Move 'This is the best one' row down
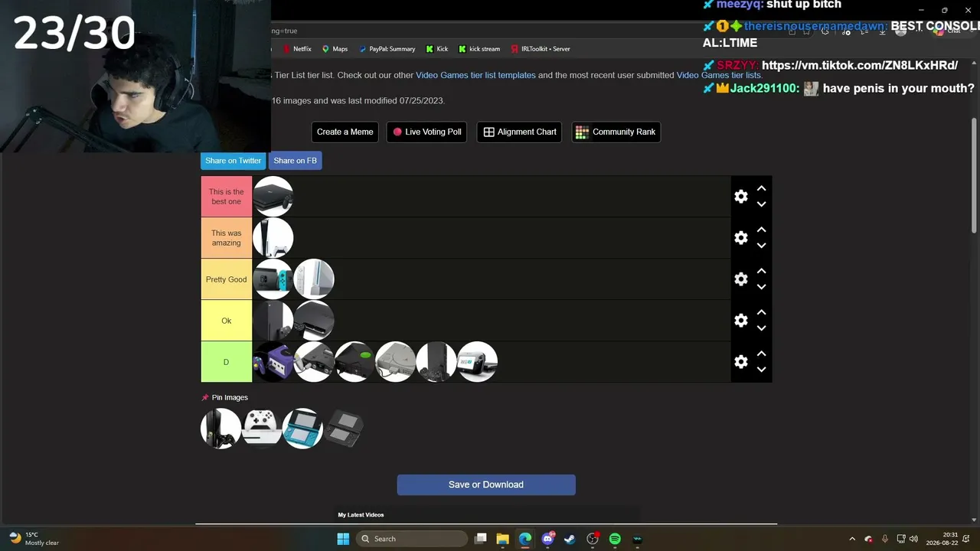The height and width of the screenshot is (551, 980). pyautogui.click(x=761, y=204)
